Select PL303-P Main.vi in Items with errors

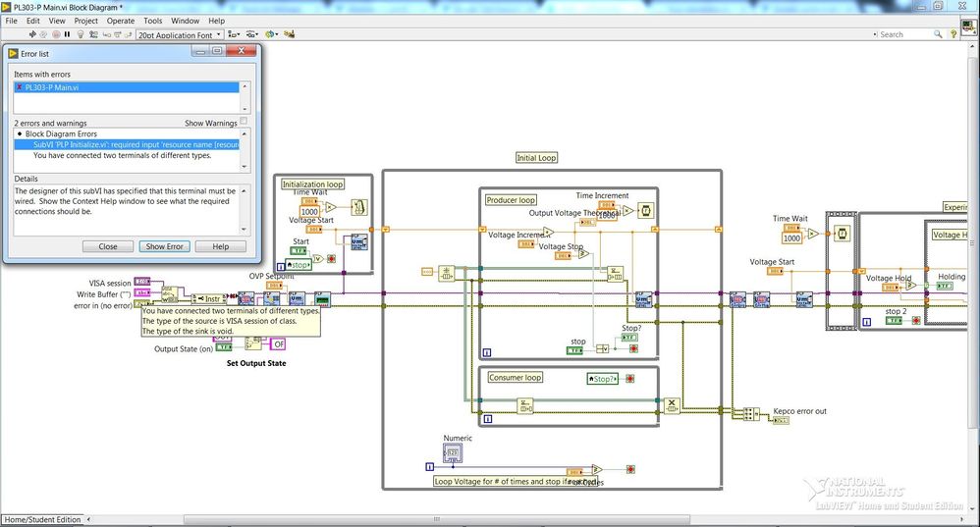tap(127, 87)
